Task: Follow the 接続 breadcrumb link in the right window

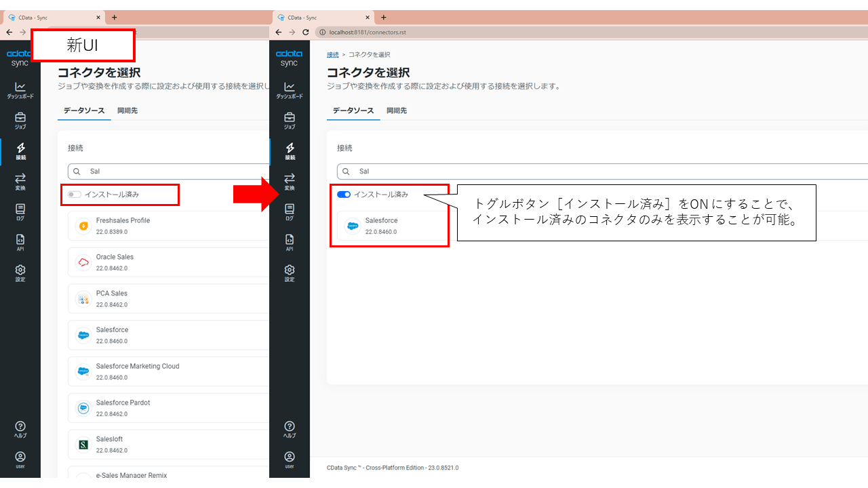Action: tap(332, 54)
